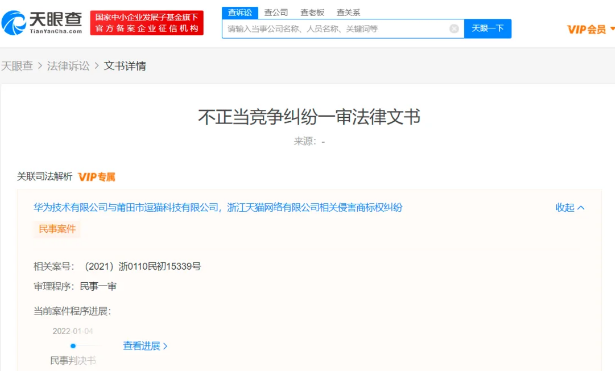Click the blue timeline dot for 2022-01-04
Image resolution: width=615 pixels, height=371 pixels.
point(73,346)
